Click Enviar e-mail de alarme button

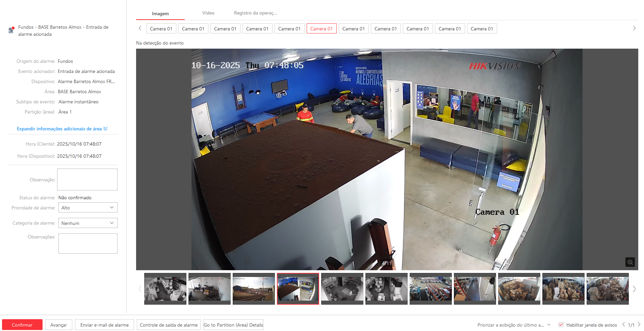pyautogui.click(x=104, y=325)
